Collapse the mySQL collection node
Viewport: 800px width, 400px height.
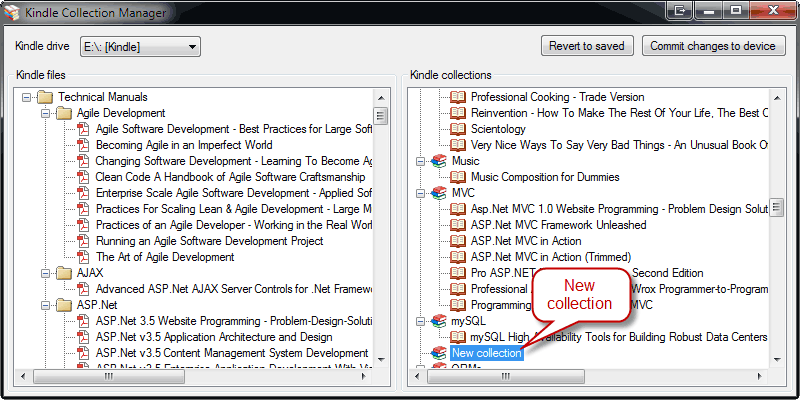coord(420,321)
